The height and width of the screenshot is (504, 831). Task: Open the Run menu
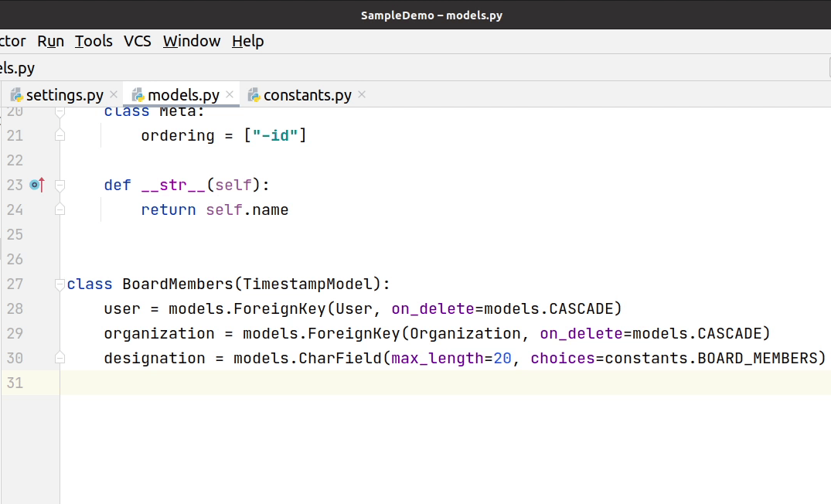click(x=50, y=41)
